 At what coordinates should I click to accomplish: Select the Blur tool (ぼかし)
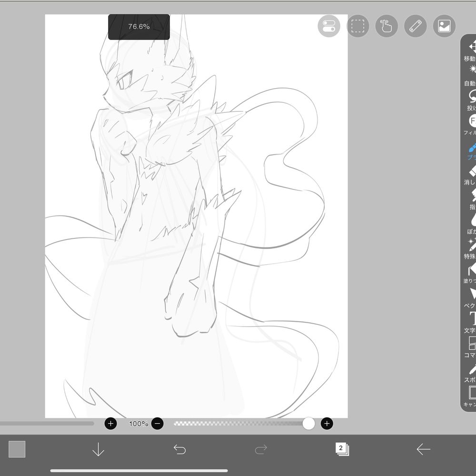[471, 224]
